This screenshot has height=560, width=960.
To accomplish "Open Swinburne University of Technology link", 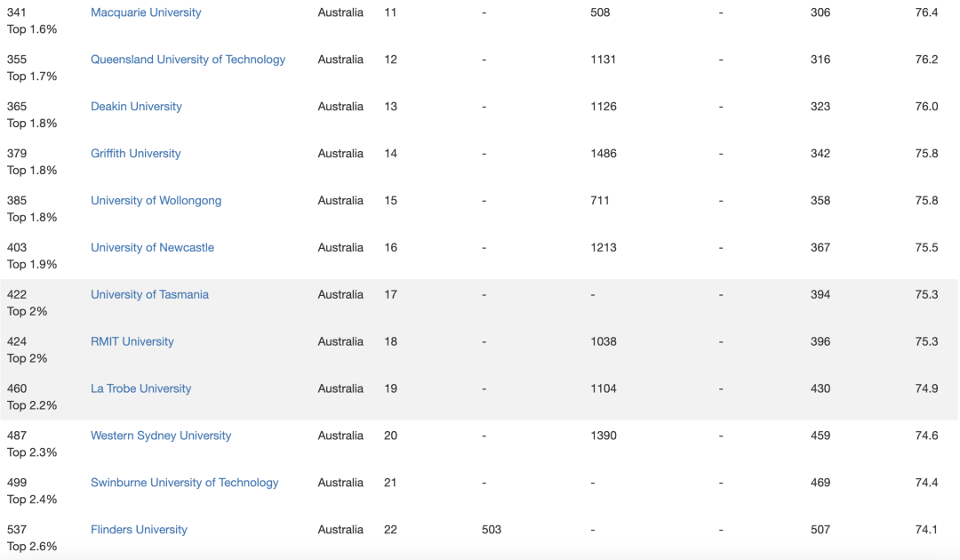I will click(184, 483).
